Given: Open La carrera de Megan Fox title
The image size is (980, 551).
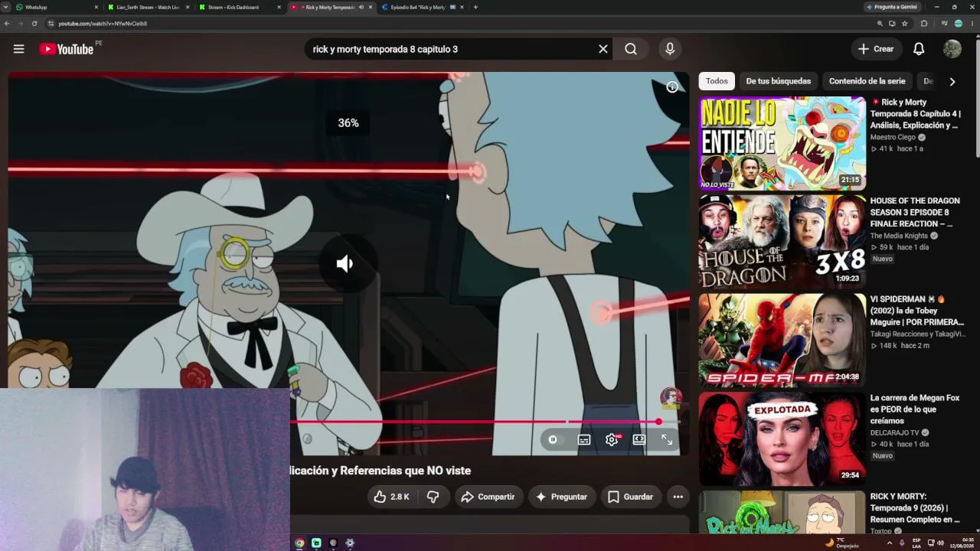Looking at the screenshot, I should click(x=915, y=409).
